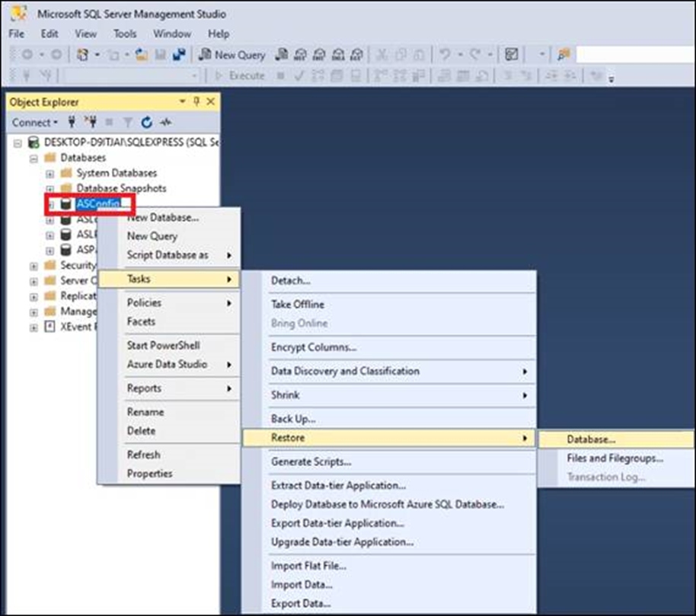
Task: Click the New Project toolbar icon
Action: pos(82,55)
